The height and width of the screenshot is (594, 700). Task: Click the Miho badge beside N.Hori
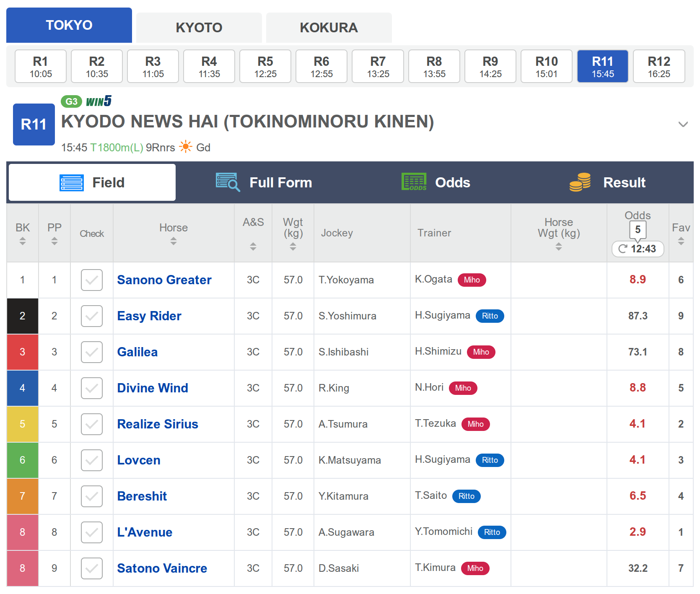(x=463, y=388)
